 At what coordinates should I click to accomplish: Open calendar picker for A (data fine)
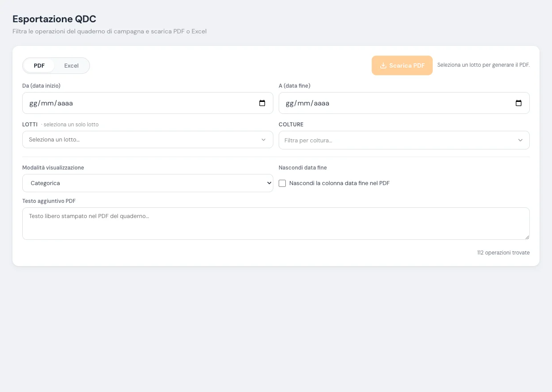(519, 103)
